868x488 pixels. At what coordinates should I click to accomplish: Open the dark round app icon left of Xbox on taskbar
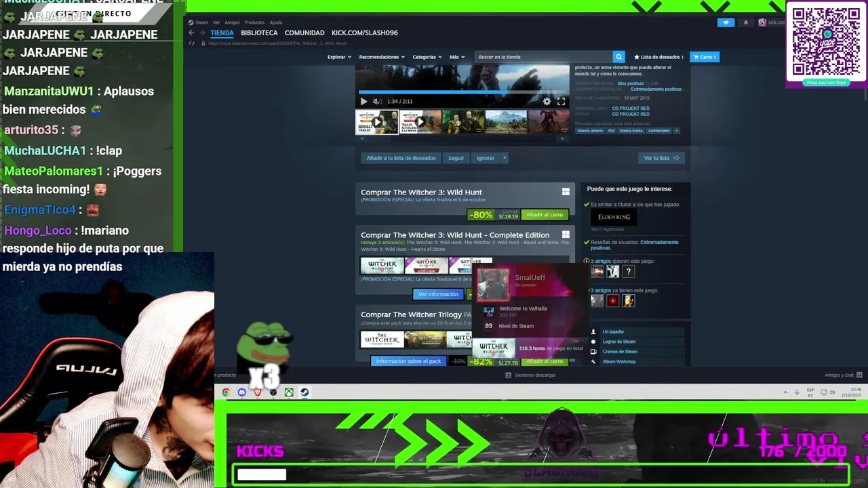point(273,392)
